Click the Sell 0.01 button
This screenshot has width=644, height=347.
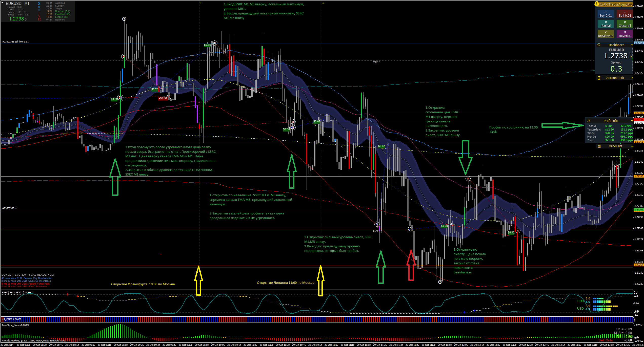(x=625, y=14)
